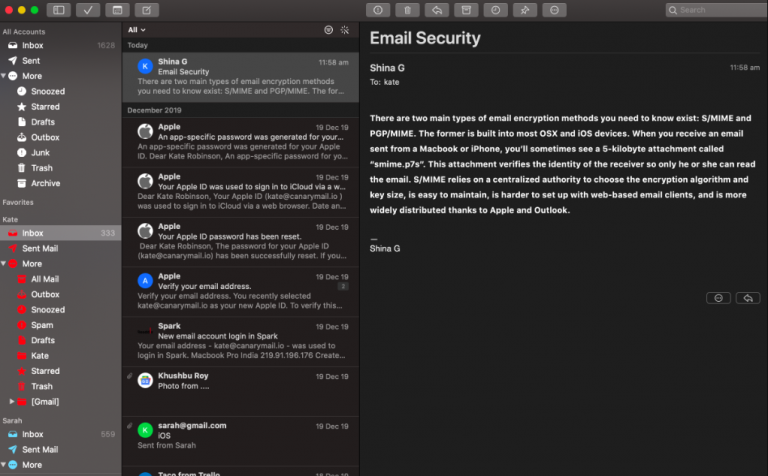
Task: Click the sparkle icon above the message list
Action: pos(345,30)
